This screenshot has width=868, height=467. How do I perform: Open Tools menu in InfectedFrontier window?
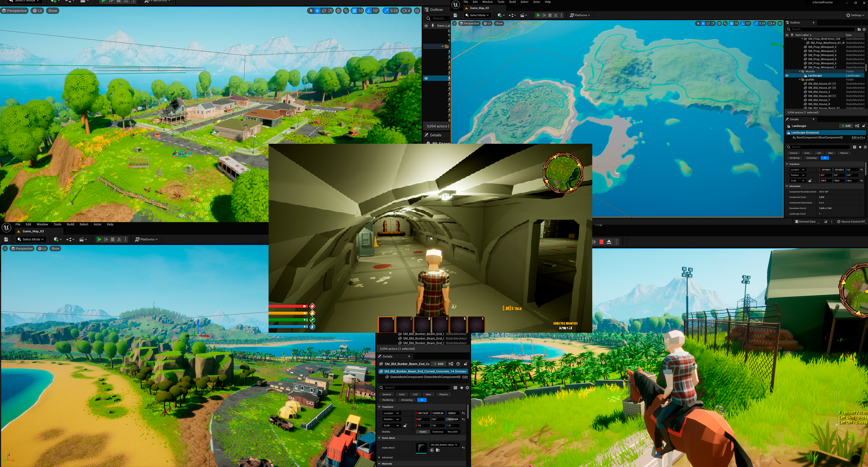coord(501,2)
